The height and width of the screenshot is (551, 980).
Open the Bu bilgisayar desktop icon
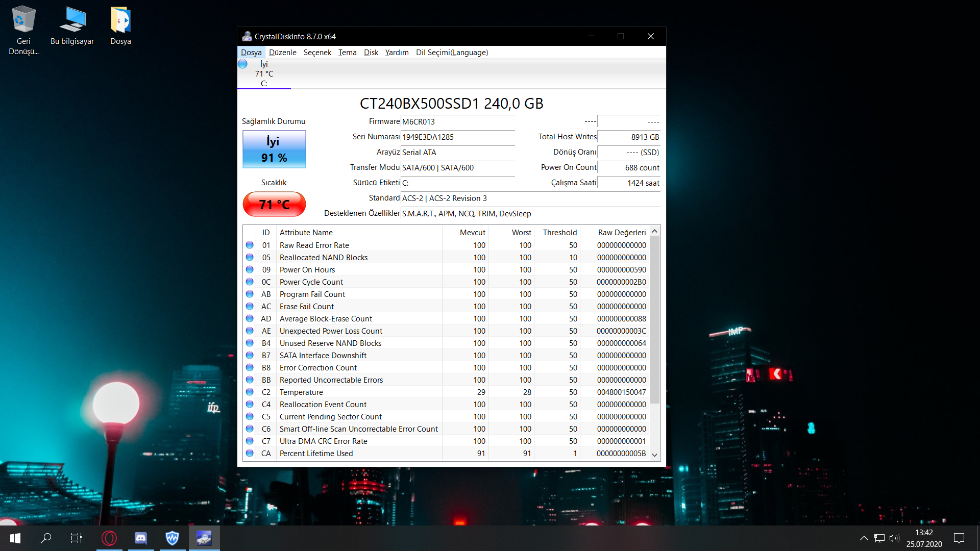click(72, 27)
